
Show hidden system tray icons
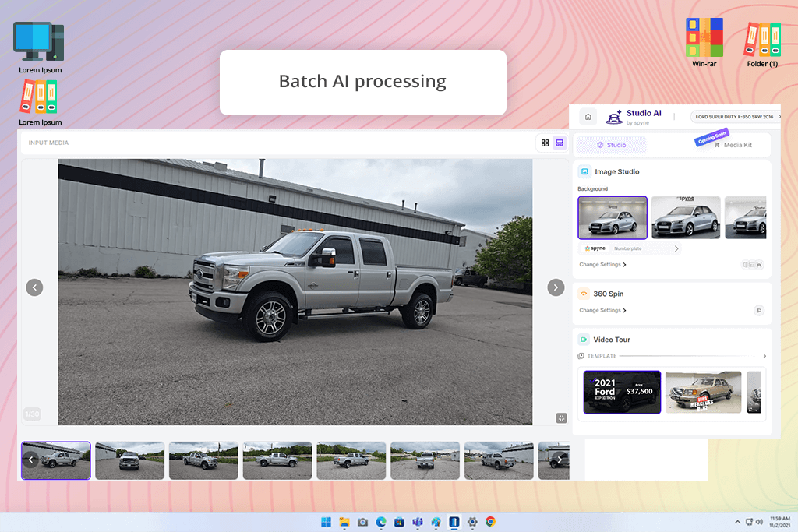tap(737, 522)
